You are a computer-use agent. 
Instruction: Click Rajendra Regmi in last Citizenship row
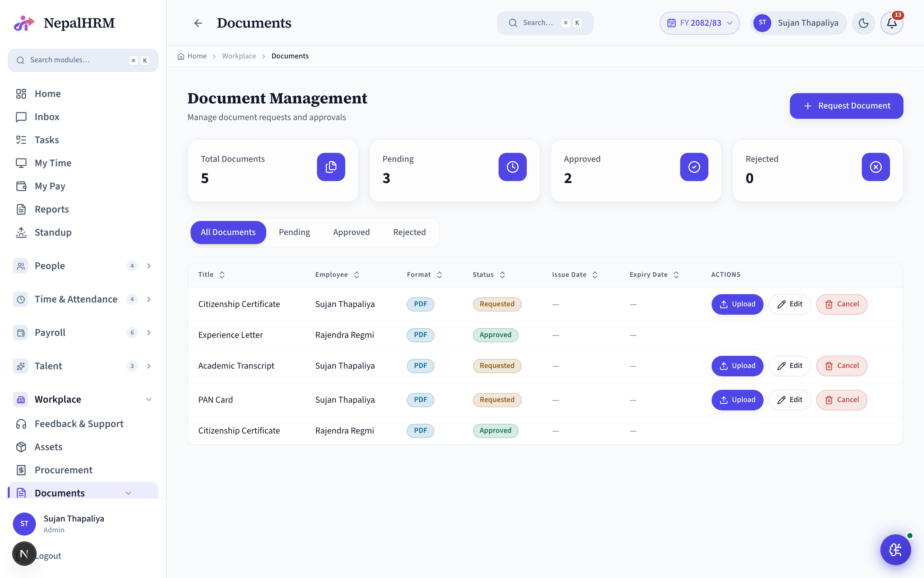coord(344,431)
